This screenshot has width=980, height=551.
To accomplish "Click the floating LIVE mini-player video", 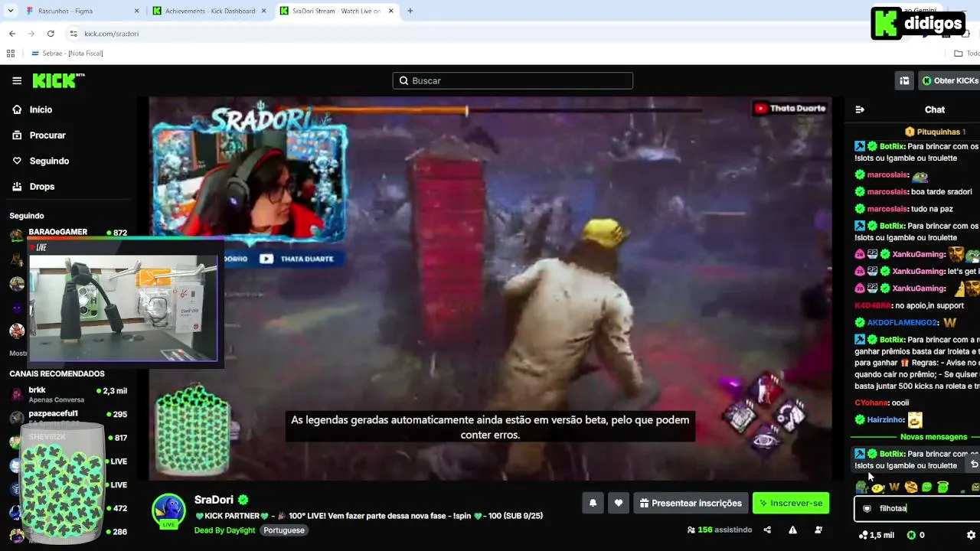I will pyautogui.click(x=123, y=308).
